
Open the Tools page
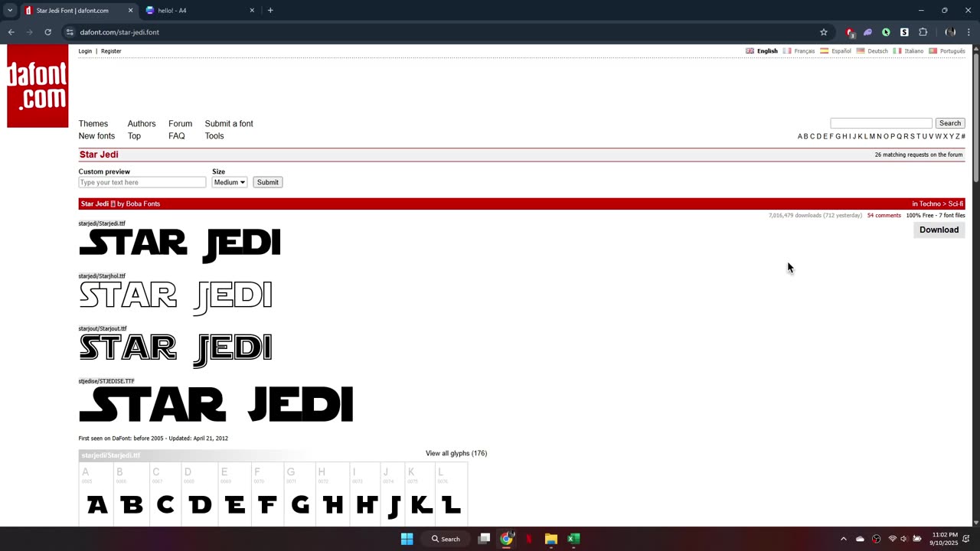coord(214,136)
